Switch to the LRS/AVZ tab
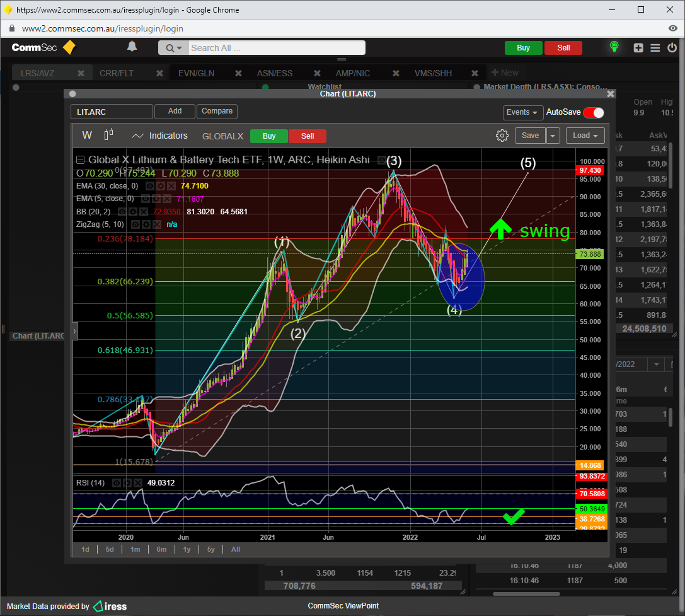The width and height of the screenshot is (685, 616). 38,73
